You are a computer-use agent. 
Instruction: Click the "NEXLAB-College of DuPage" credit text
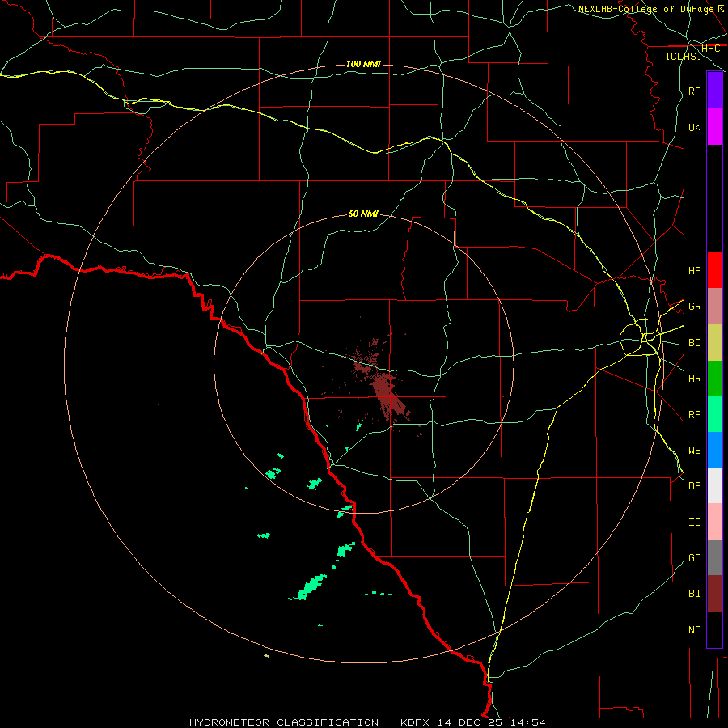pyautogui.click(x=646, y=9)
